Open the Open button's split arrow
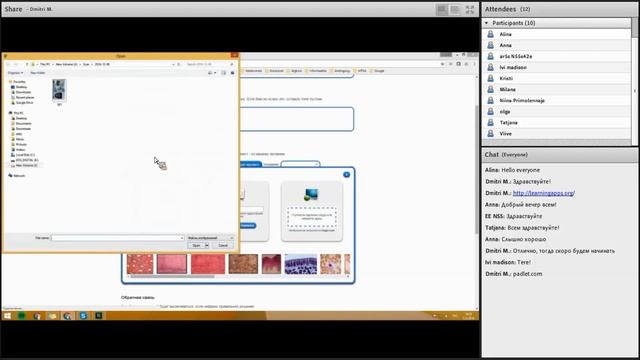Screen dimensions: 640x360 [207, 245]
